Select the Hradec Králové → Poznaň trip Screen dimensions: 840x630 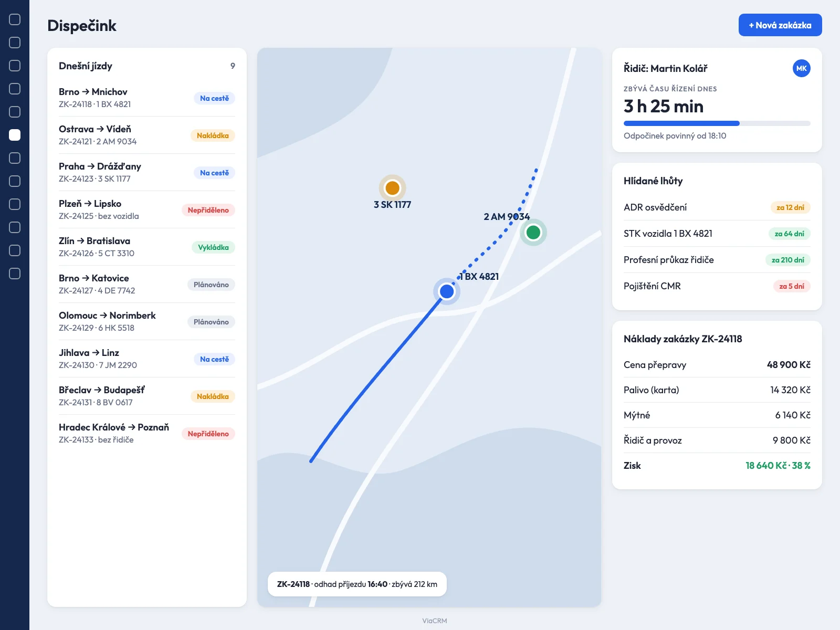pos(147,434)
